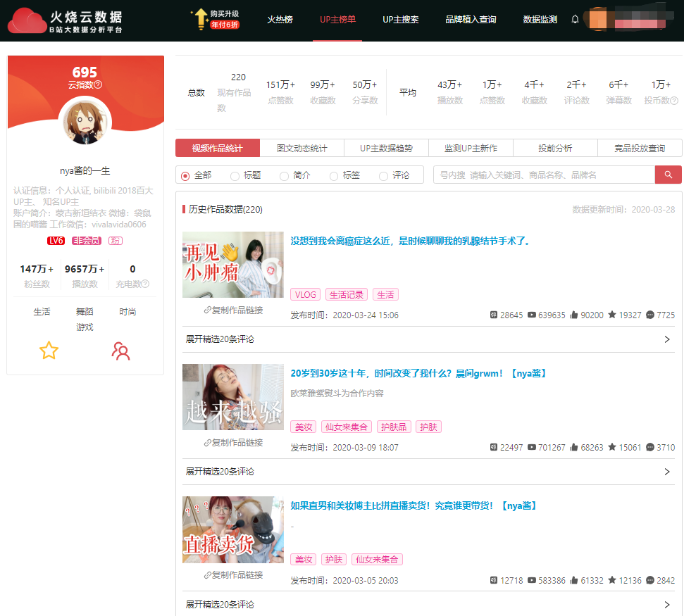The width and height of the screenshot is (684, 616).
Task: Copy the link for the 再见小肿瘤 video
Action: coord(233,310)
